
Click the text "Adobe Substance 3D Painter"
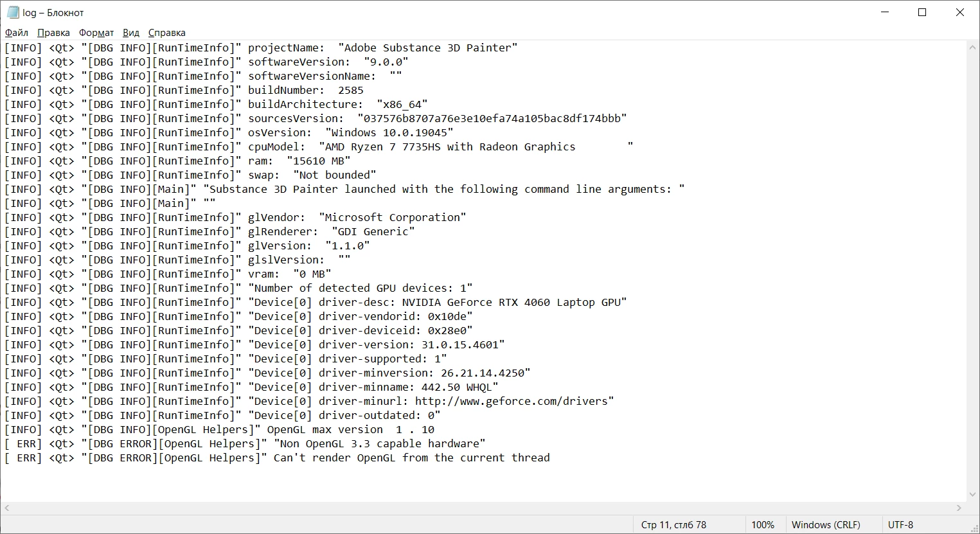click(428, 48)
